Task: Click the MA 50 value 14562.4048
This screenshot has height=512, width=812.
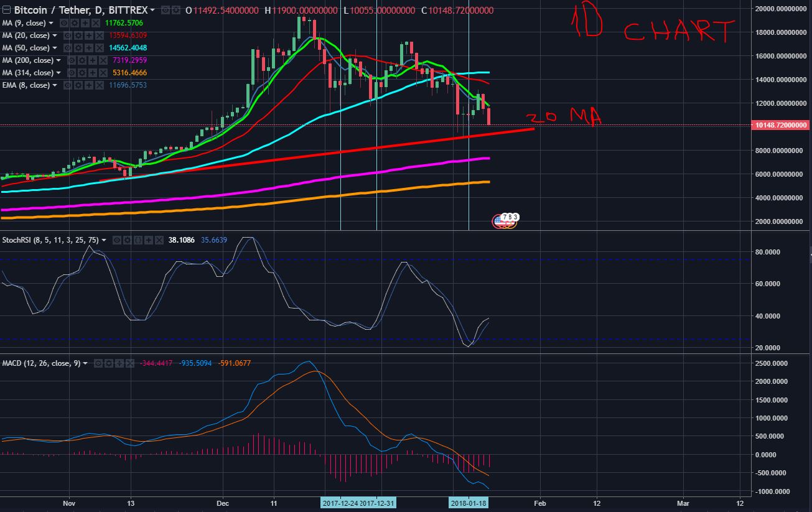Action: 128,48
